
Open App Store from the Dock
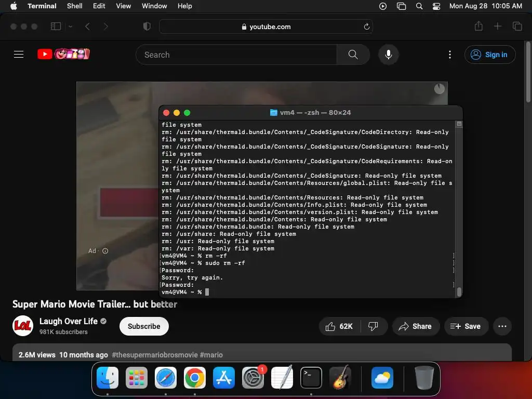(x=223, y=378)
